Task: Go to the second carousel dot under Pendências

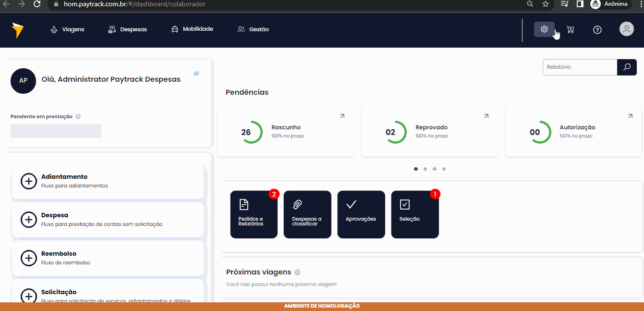Action: tap(425, 169)
